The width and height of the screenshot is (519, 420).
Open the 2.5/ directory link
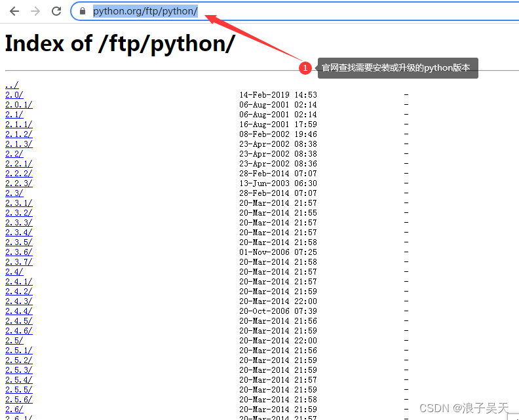[14, 341]
